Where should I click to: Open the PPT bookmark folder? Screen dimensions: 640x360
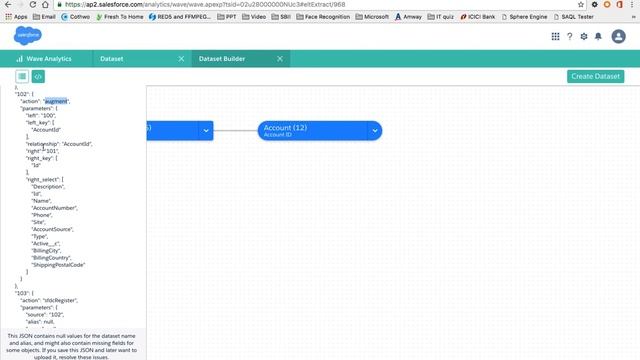(227, 17)
